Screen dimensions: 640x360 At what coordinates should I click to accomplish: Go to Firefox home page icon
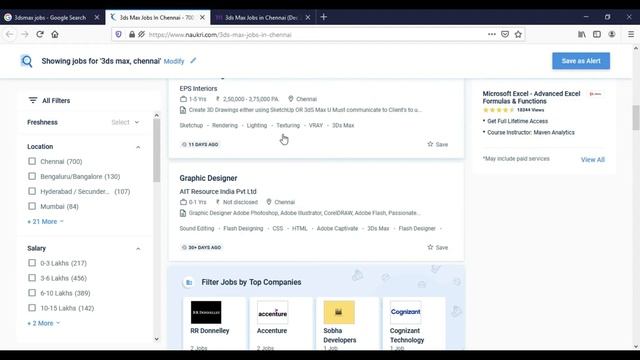click(55, 35)
